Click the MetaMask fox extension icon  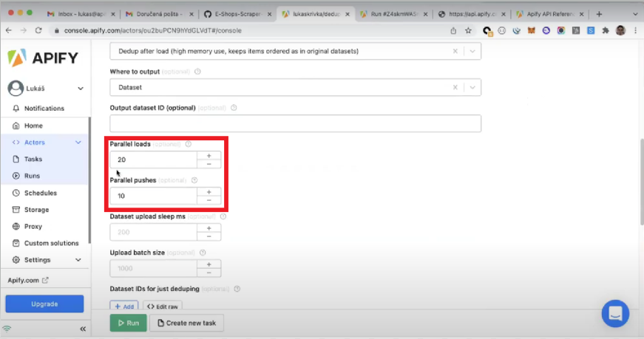click(x=531, y=30)
